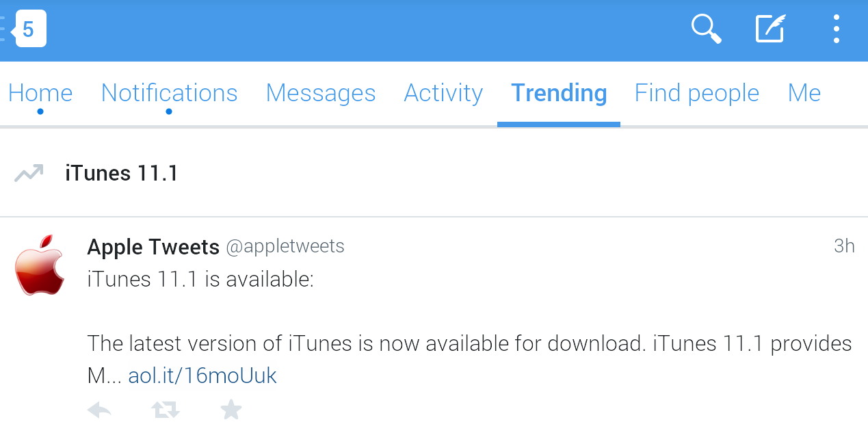
Task: Open the aol.it/16moUuk link
Action: (x=202, y=375)
